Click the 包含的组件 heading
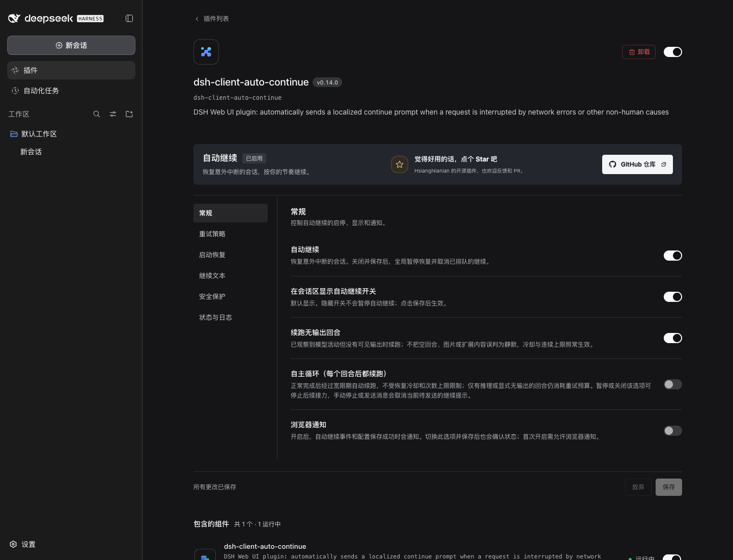733x560 pixels. click(211, 524)
